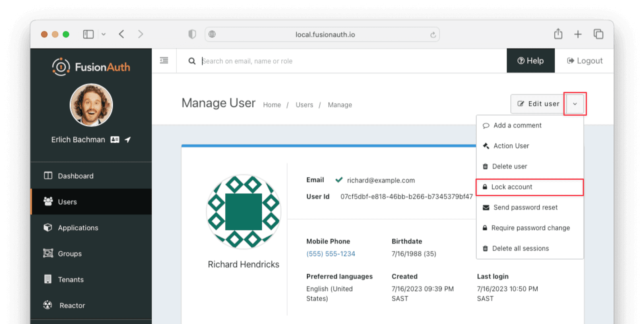
Task: Show the tab overview icon
Action: pos(599,34)
